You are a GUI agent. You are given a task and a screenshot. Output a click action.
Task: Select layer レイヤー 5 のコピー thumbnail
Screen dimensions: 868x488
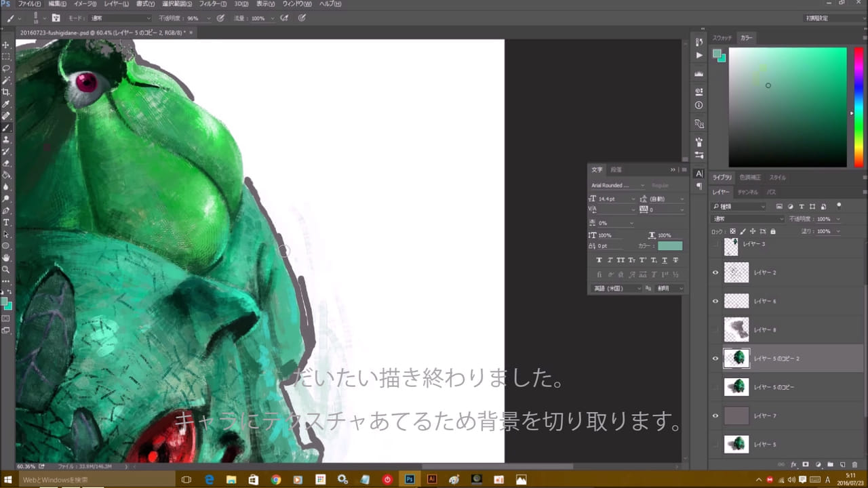(736, 387)
